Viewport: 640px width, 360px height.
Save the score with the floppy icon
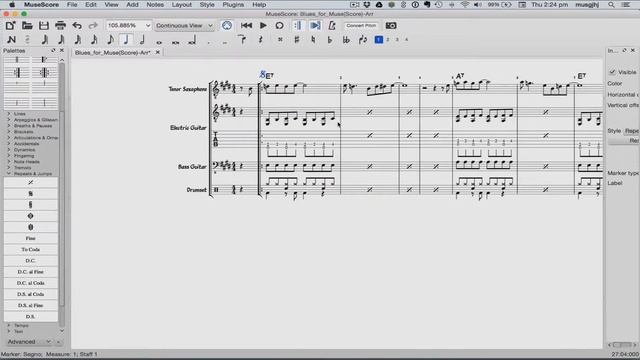pyautogui.click(x=44, y=26)
